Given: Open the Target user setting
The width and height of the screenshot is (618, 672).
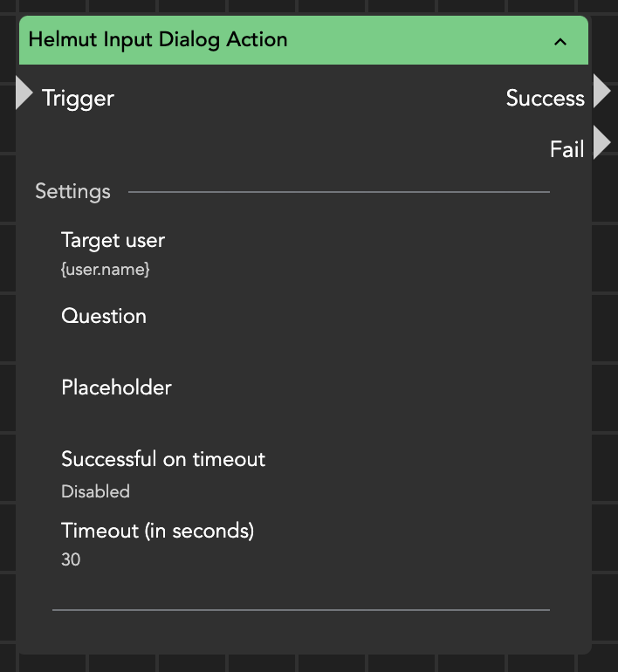Looking at the screenshot, I should click(x=113, y=240).
